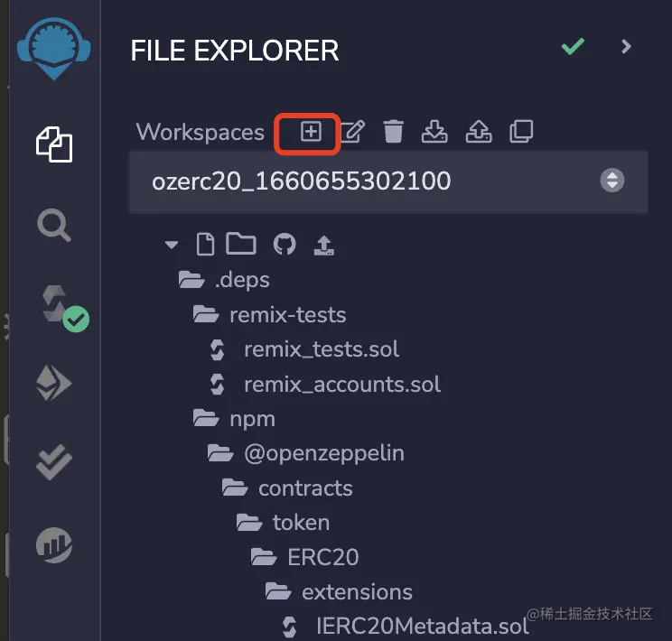Collapse the contracts folder

287,488
